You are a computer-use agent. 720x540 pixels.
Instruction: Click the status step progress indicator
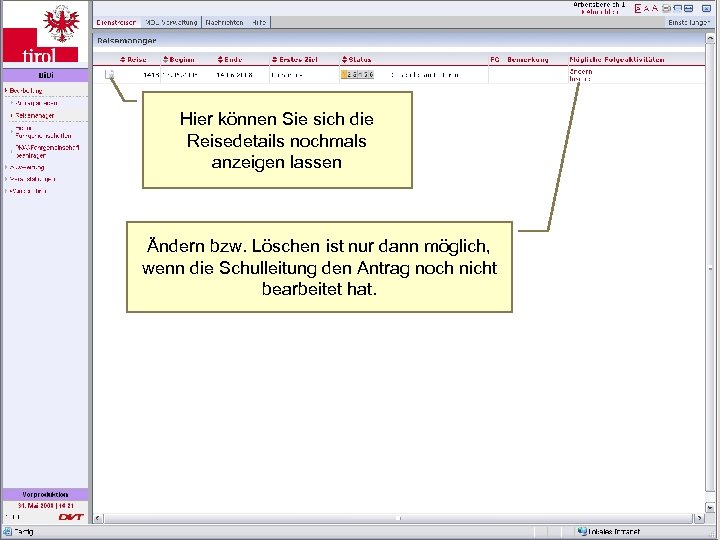(357, 74)
